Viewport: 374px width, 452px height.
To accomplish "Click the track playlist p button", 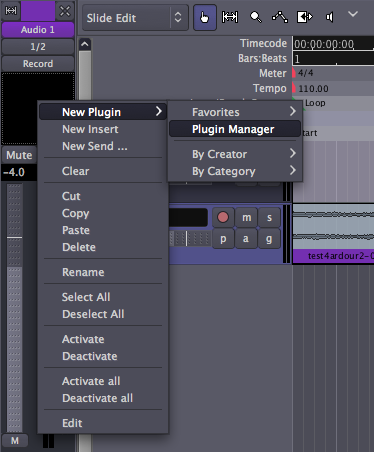I will pyautogui.click(x=223, y=239).
